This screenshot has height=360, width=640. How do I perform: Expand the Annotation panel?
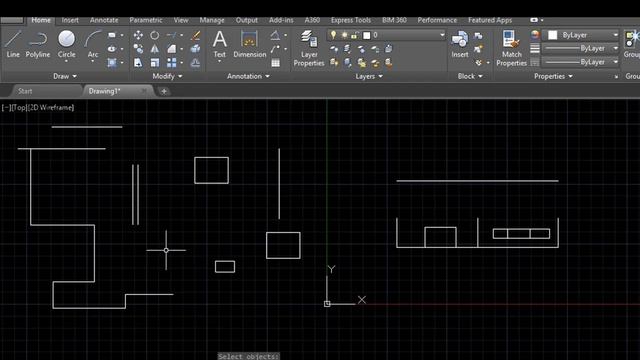[248, 76]
